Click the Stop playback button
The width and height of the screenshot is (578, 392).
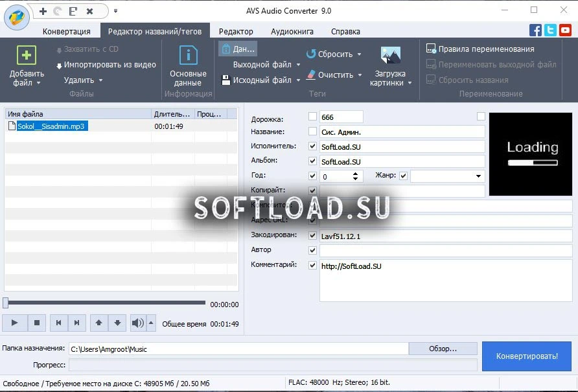tap(36, 323)
